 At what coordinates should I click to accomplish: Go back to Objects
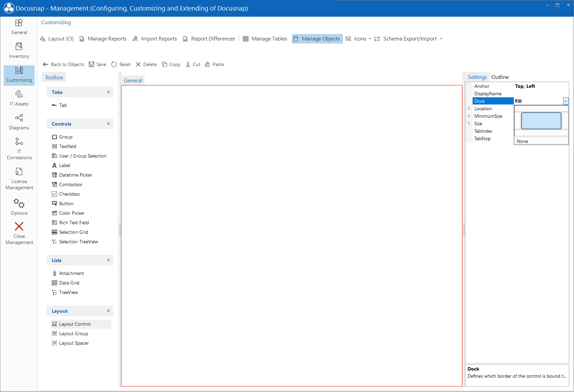[x=64, y=64]
